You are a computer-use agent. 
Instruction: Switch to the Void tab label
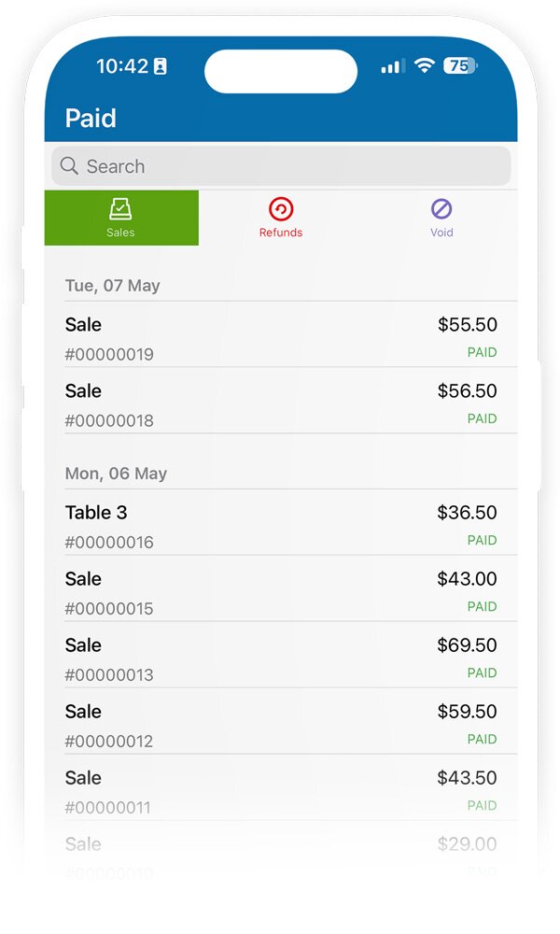(441, 233)
